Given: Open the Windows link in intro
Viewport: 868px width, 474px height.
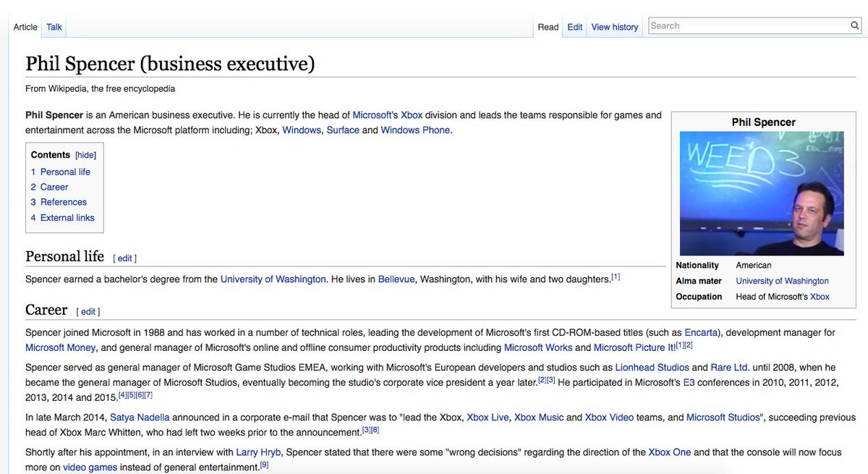Looking at the screenshot, I should coord(302,130).
